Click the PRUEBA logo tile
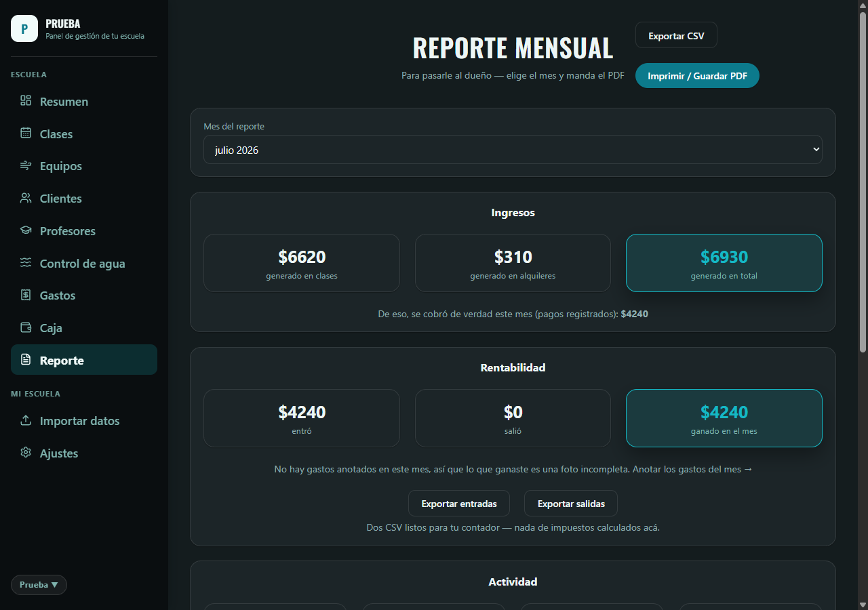 click(x=24, y=28)
